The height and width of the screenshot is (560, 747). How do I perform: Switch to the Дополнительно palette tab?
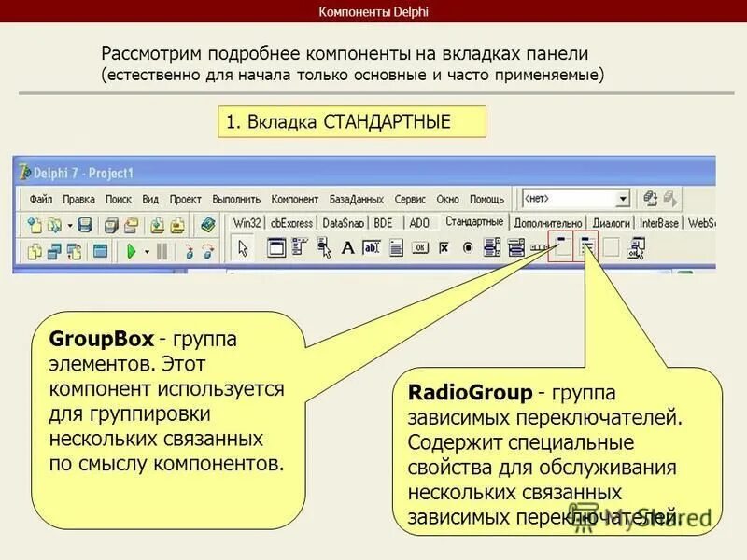[x=549, y=222]
